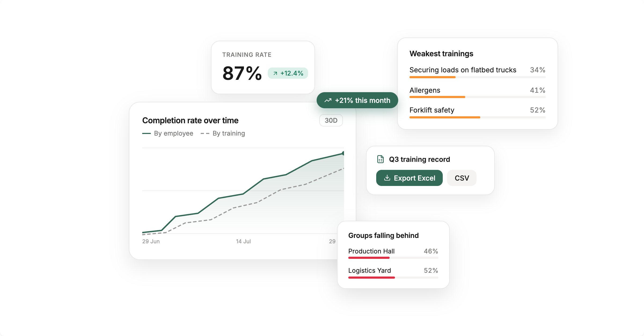This screenshot has width=644, height=336.
Task: Click the Securing loads on flatbed trucks progress bar
Action: pyautogui.click(x=478, y=77)
